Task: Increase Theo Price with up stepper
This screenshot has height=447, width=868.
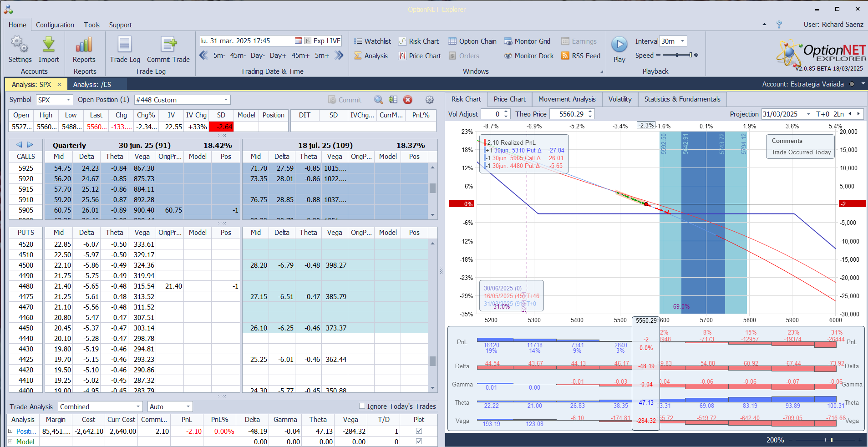Action: coord(590,112)
